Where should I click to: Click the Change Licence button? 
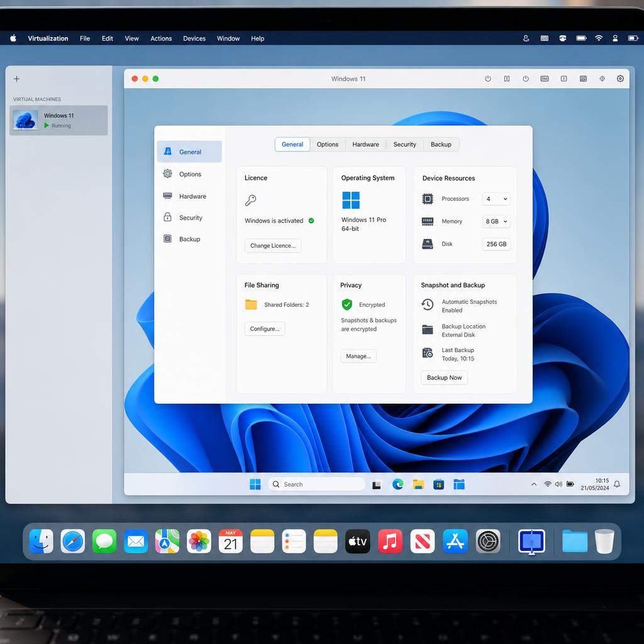(x=273, y=246)
